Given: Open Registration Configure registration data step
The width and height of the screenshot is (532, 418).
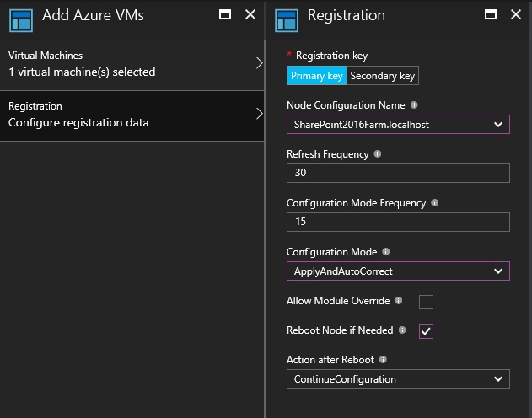Looking at the screenshot, I should [132, 116].
